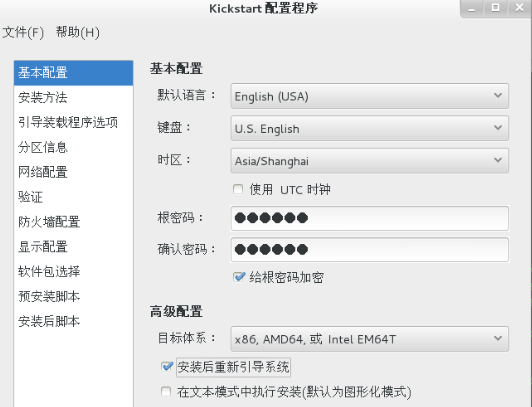
Task: Open 网络配置 section
Action: (73, 172)
